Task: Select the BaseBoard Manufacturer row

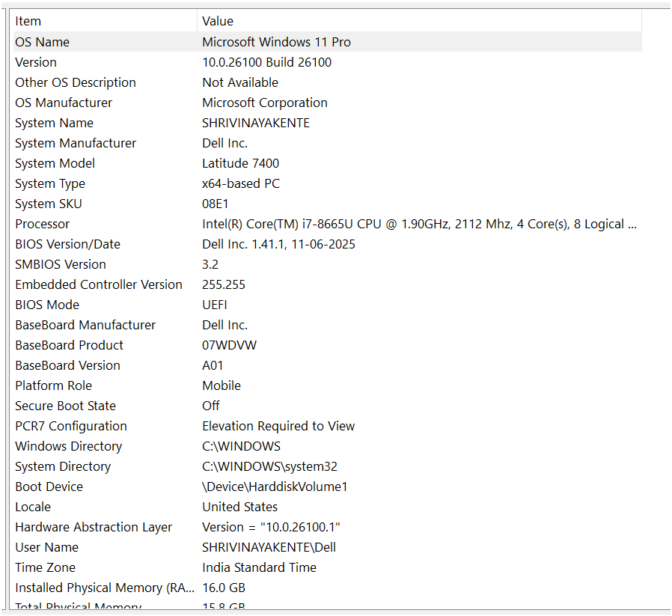Action: point(328,325)
